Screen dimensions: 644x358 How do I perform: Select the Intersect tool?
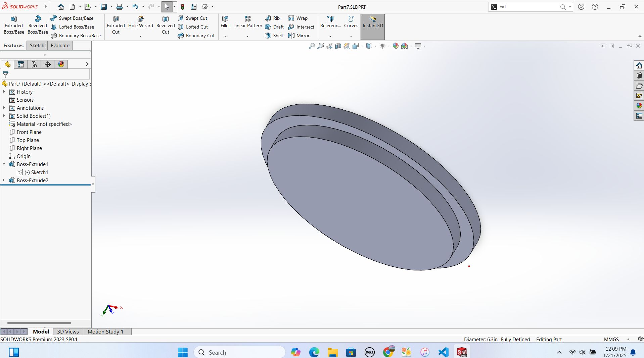point(302,27)
